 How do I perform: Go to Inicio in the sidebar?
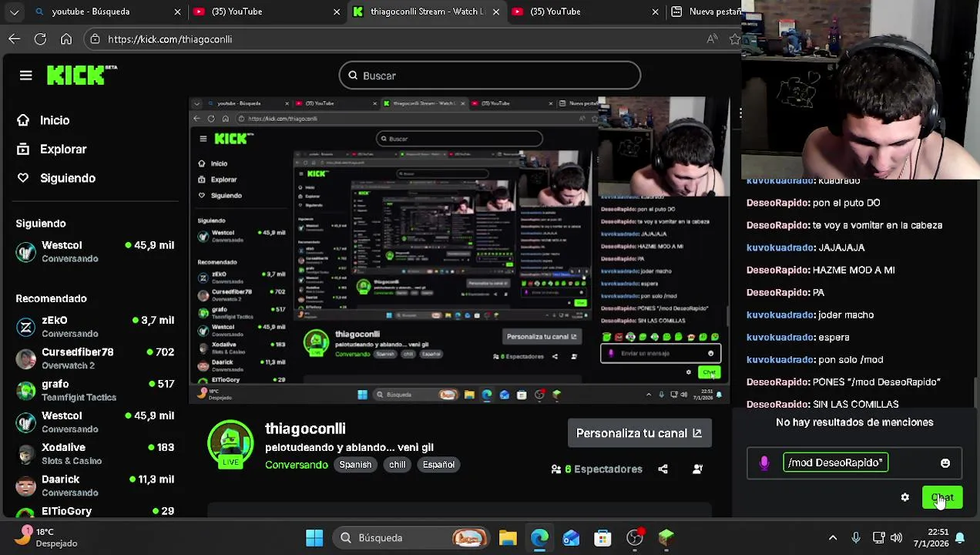point(54,120)
